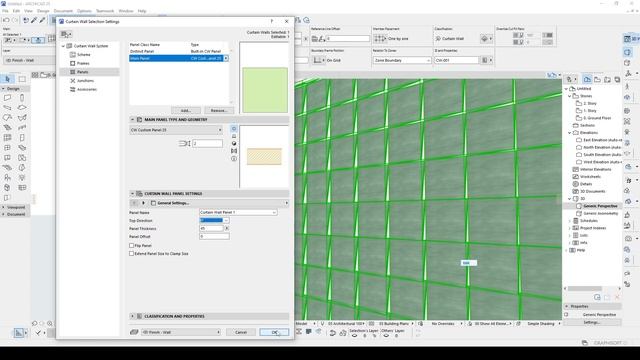Select Accessories in the Curtain Wall tree
The width and height of the screenshot is (640, 360).
pyautogui.click(x=87, y=89)
